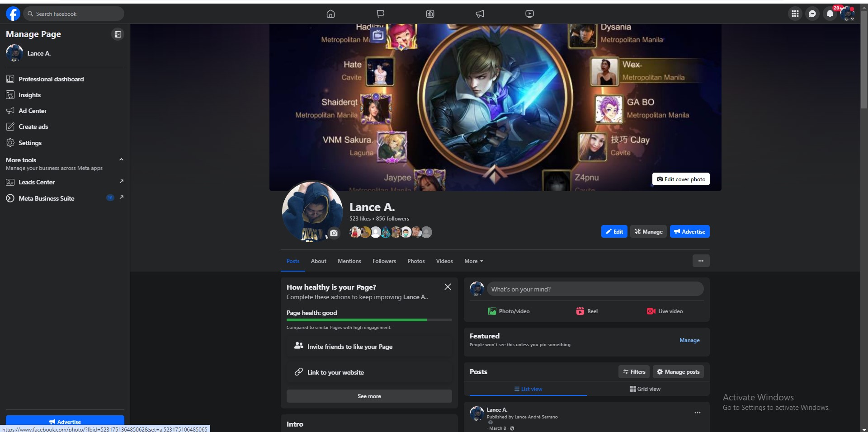Open the Notifications bell icon

830,14
